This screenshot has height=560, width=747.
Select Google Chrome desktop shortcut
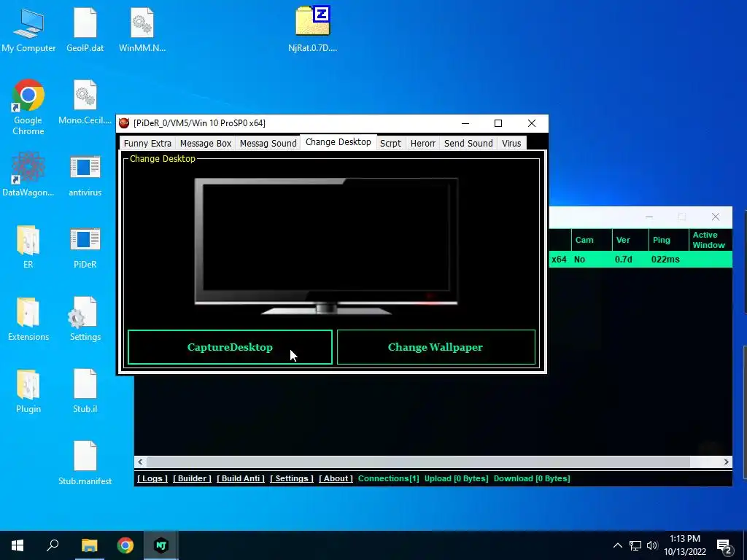pos(28,107)
